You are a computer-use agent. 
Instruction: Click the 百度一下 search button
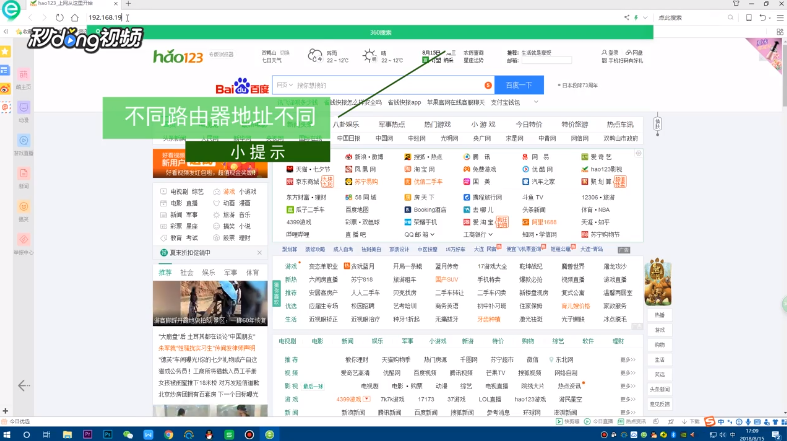pyautogui.click(x=519, y=85)
